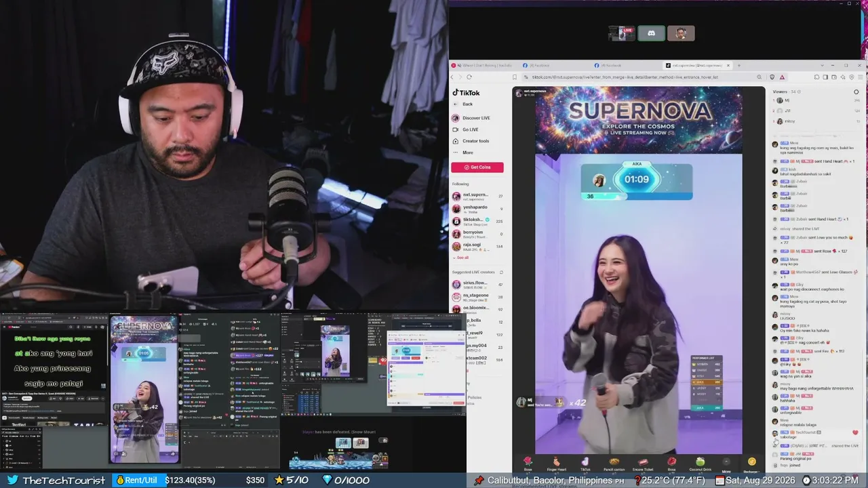Click the Twitter bird icon beside TheTechTourist
Image resolution: width=868 pixels, height=488 pixels.
12,480
